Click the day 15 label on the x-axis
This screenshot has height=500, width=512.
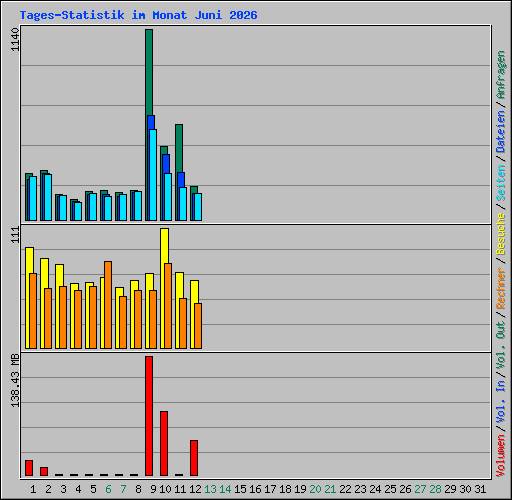[x=240, y=489]
